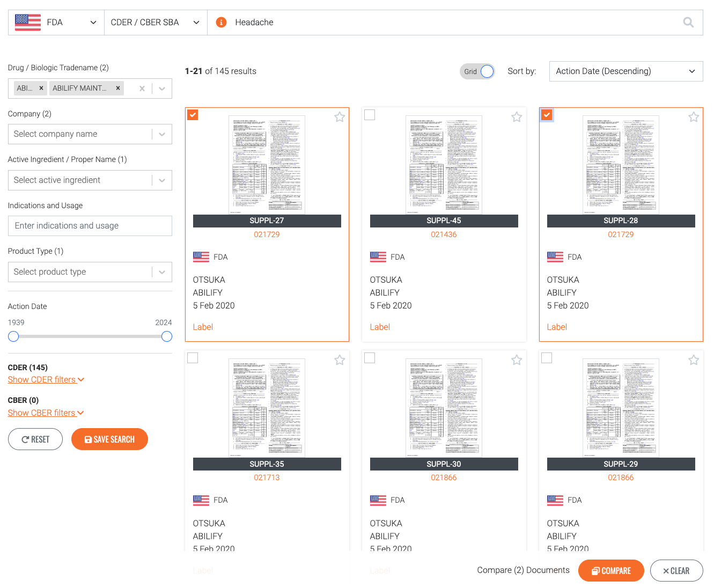Click the orange info icon beside Headache

tap(221, 23)
